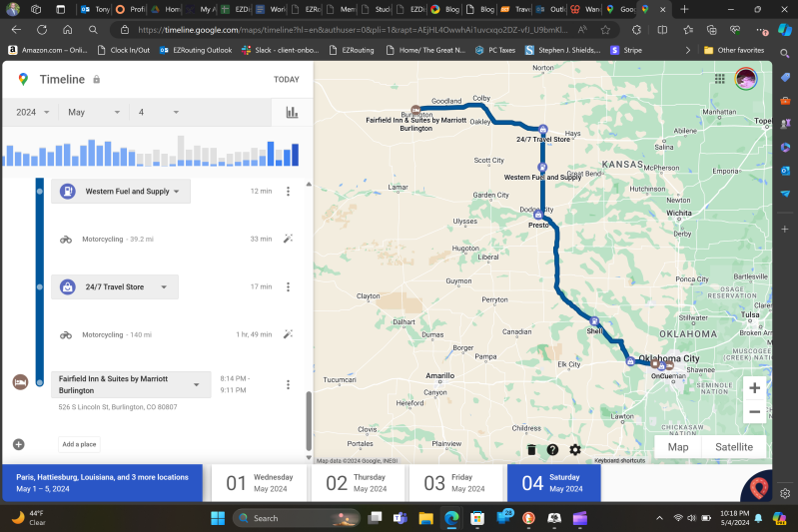
Task: Click the 24/7 Travel Store shopping bag icon
Action: (68, 286)
